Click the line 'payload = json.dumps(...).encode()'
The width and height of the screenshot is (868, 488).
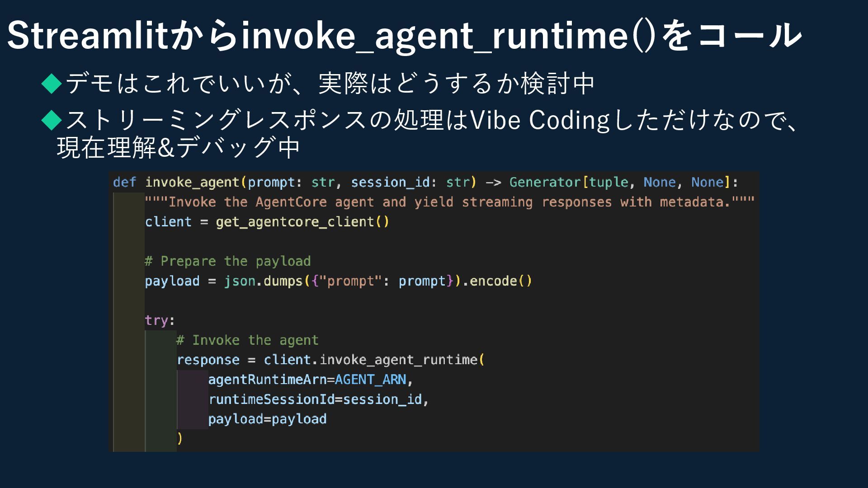click(339, 281)
